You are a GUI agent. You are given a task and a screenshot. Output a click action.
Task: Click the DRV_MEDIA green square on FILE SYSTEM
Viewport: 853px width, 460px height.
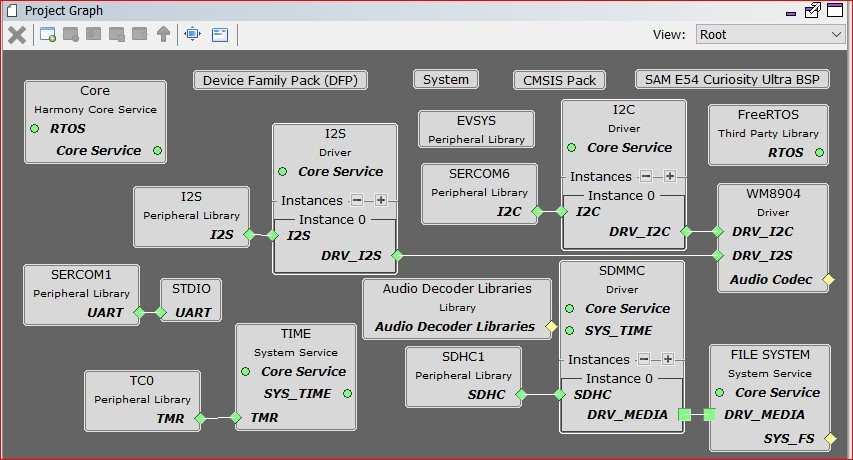(x=709, y=415)
